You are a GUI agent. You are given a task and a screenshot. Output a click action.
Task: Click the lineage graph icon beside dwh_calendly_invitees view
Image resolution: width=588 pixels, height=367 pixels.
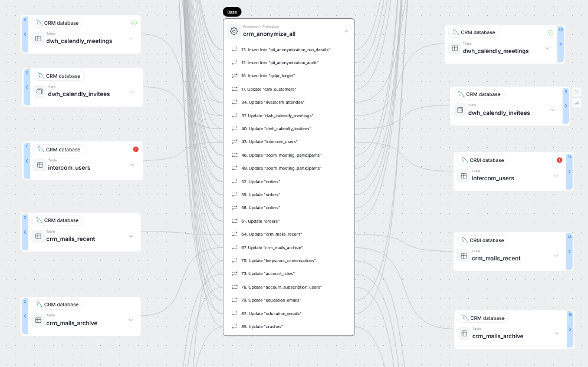[x=576, y=103]
